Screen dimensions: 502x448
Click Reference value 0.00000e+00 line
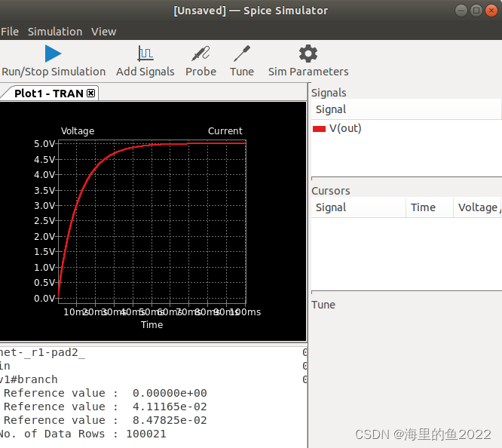click(106, 393)
